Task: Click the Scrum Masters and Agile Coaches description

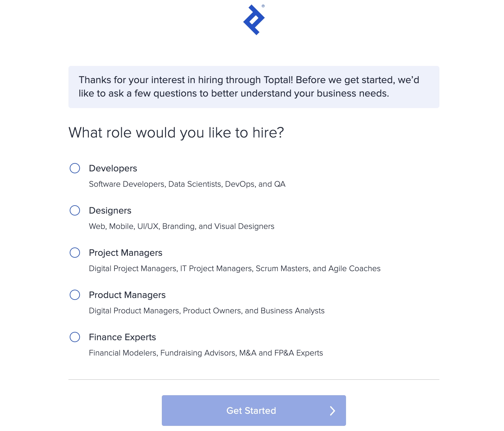Action: (x=234, y=269)
